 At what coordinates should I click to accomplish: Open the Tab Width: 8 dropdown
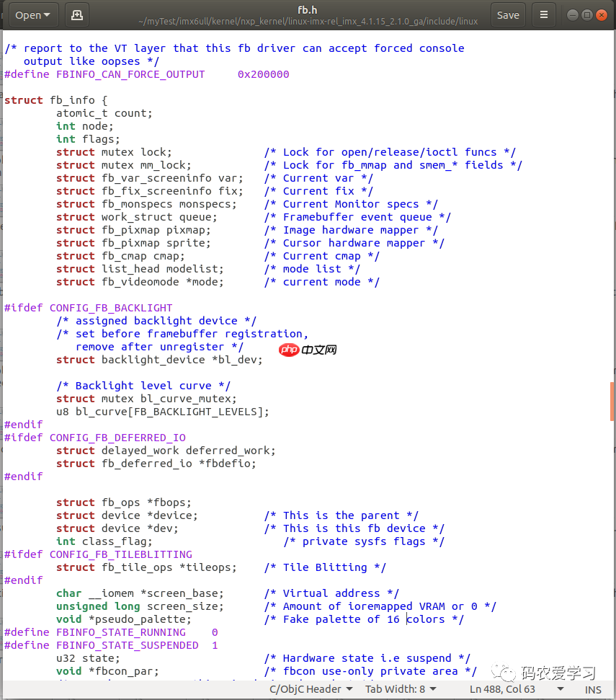tap(401, 688)
